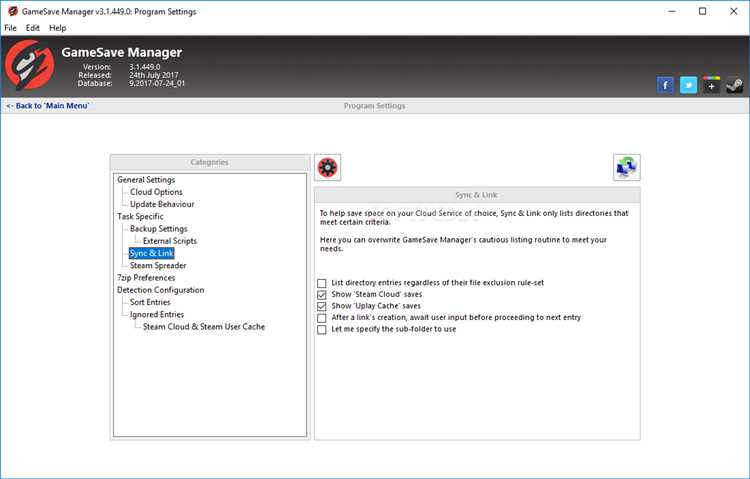Select Cloud Options in the tree
The width and height of the screenshot is (750, 479).
pyautogui.click(x=156, y=192)
